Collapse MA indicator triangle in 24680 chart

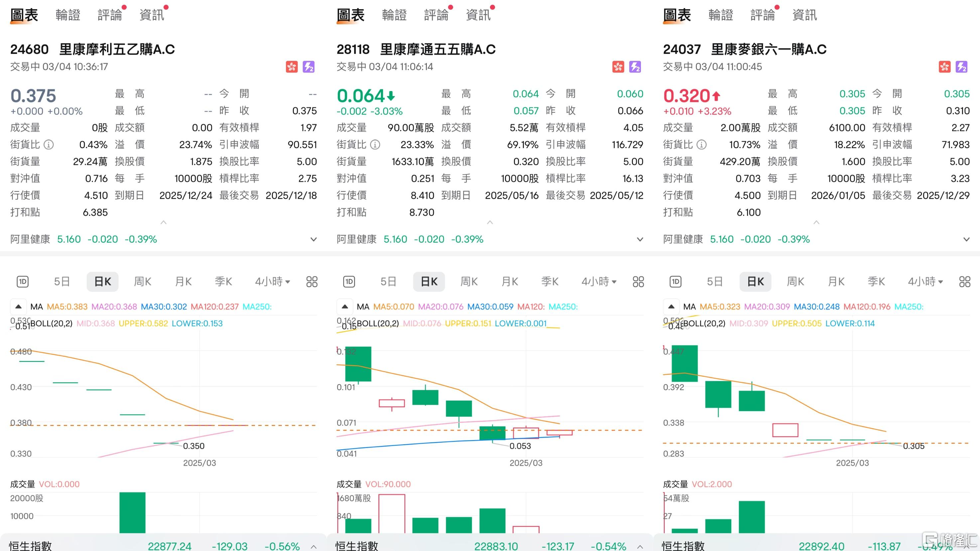pyautogui.click(x=18, y=306)
